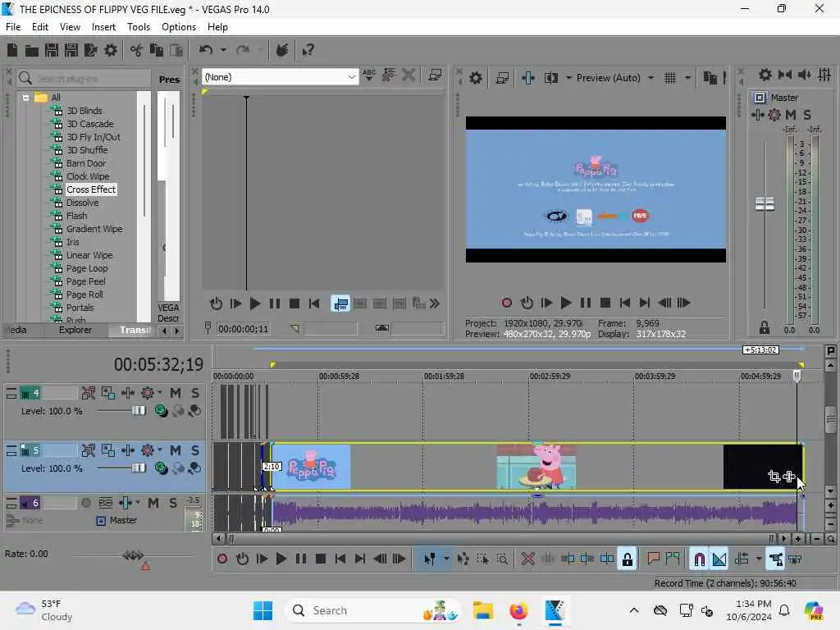Copy snapshot to clipboard in preview window
The width and height of the screenshot is (840, 630).
tap(710, 78)
